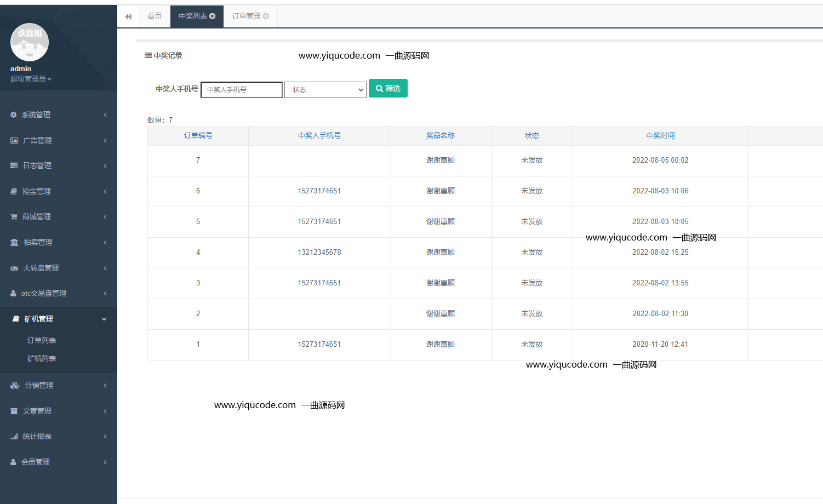Click 未发放 status in order 6 row
Viewport: 823px width, 504px height.
pos(532,191)
